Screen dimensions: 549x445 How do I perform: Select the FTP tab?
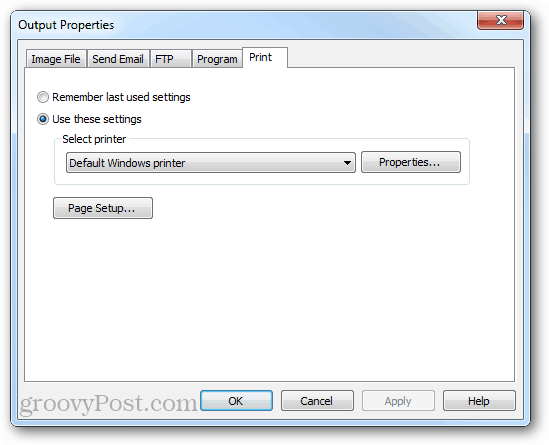pos(171,59)
